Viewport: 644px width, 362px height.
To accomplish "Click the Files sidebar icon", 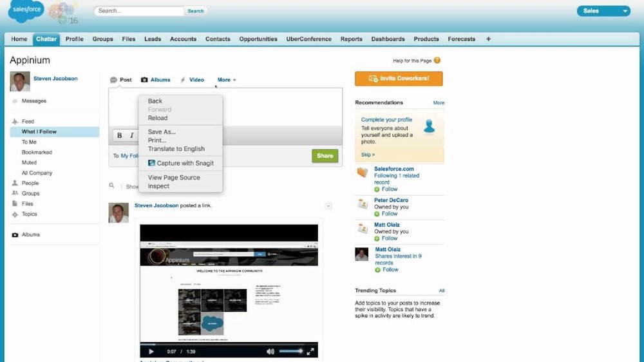I will click(x=15, y=204).
